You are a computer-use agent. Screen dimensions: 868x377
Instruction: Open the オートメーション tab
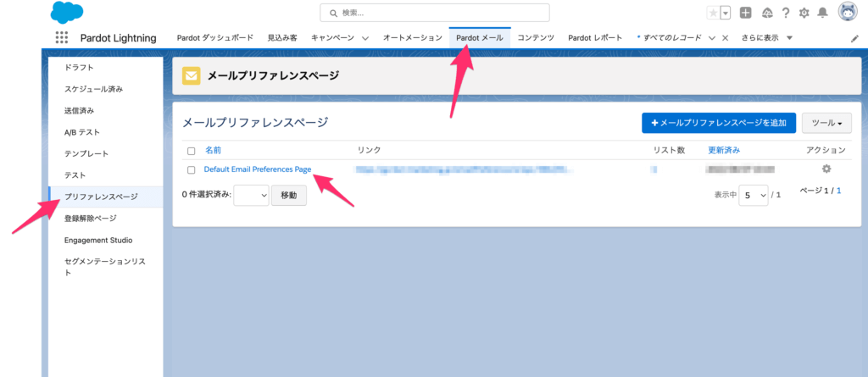[x=412, y=37]
